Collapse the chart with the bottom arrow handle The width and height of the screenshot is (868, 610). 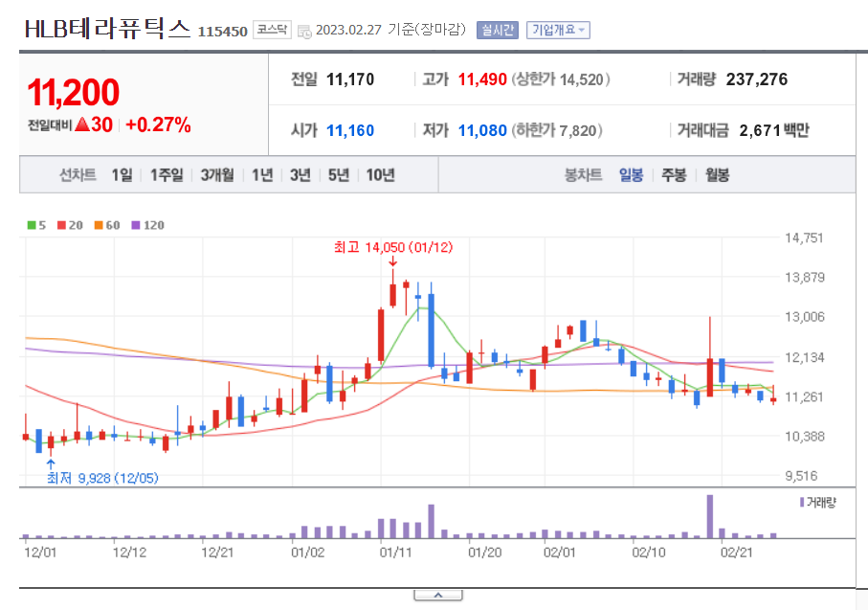438,596
